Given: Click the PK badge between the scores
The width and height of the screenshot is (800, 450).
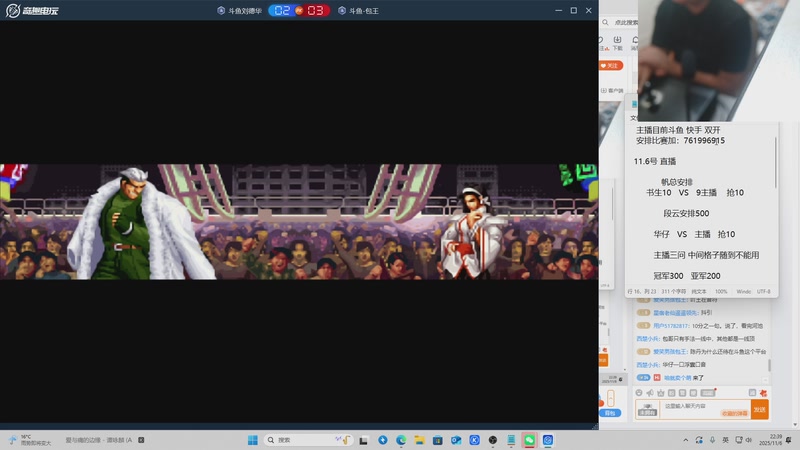Looking at the screenshot, I should click(299, 10).
